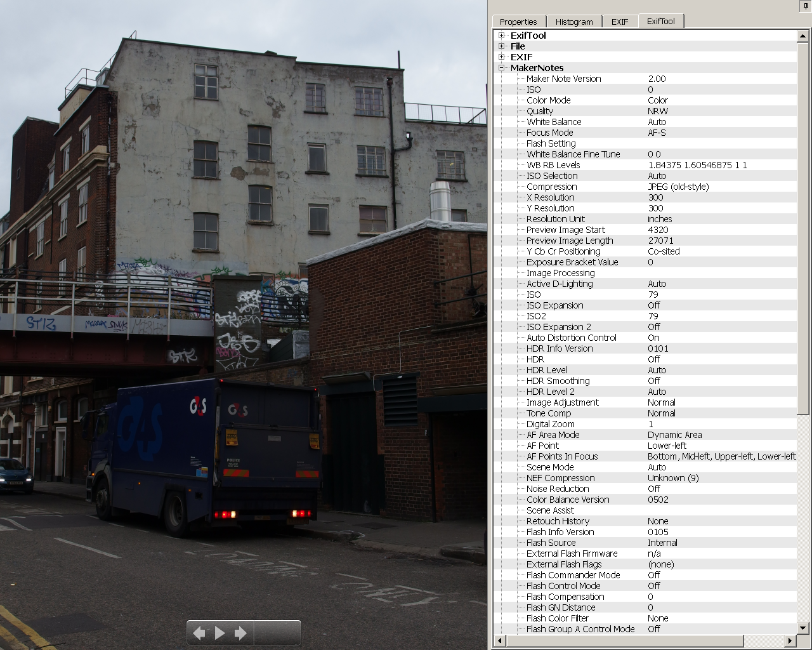Collapse the MakerNotes tree group

click(502, 68)
